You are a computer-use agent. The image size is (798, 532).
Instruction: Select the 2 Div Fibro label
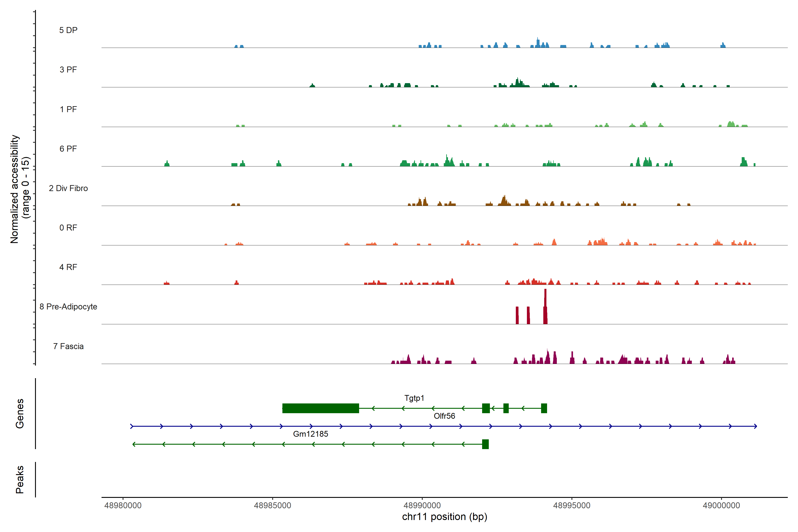pyautogui.click(x=68, y=188)
